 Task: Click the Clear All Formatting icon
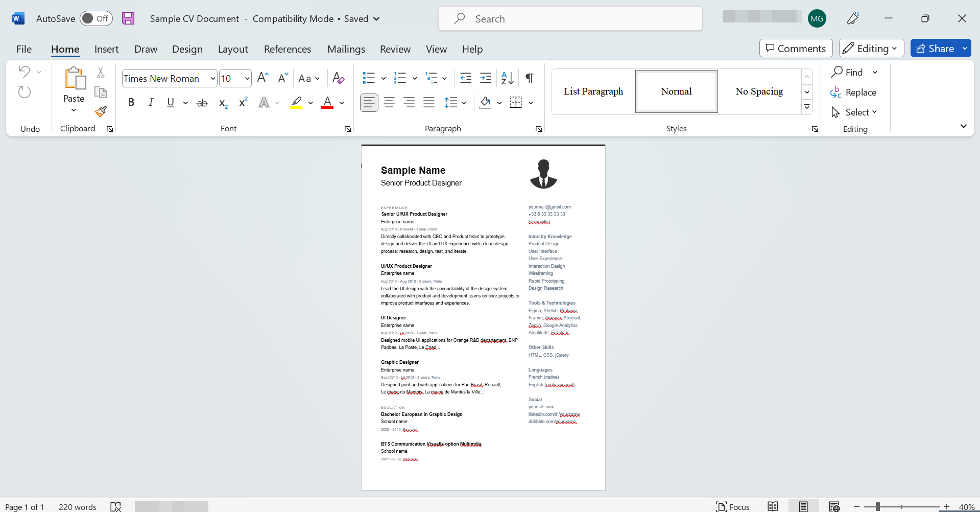338,78
